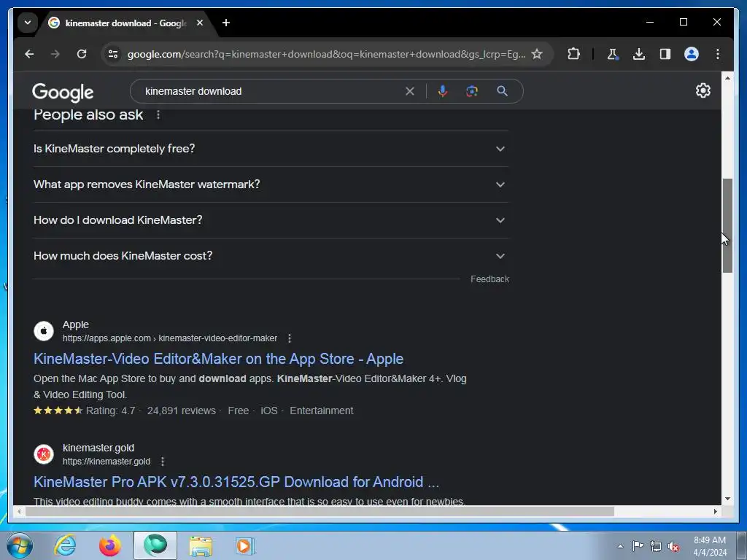Go back to the previous page
This screenshot has height=560, width=747.
pyautogui.click(x=29, y=54)
